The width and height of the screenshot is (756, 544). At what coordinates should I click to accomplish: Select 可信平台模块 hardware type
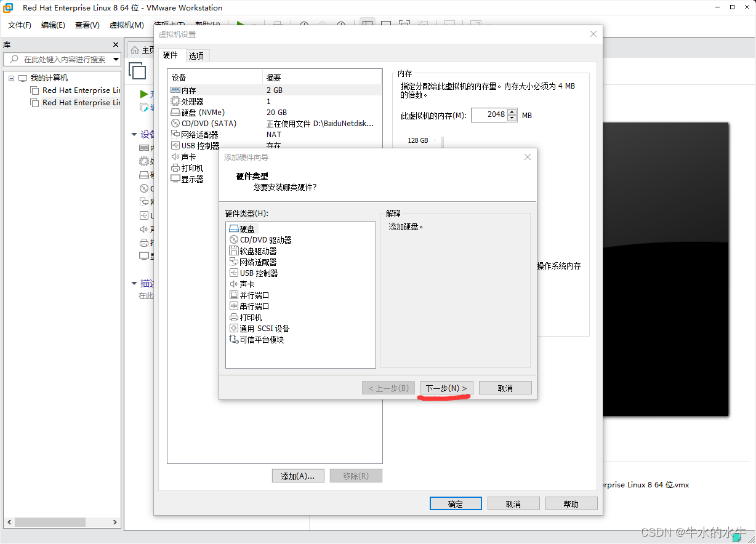point(257,340)
